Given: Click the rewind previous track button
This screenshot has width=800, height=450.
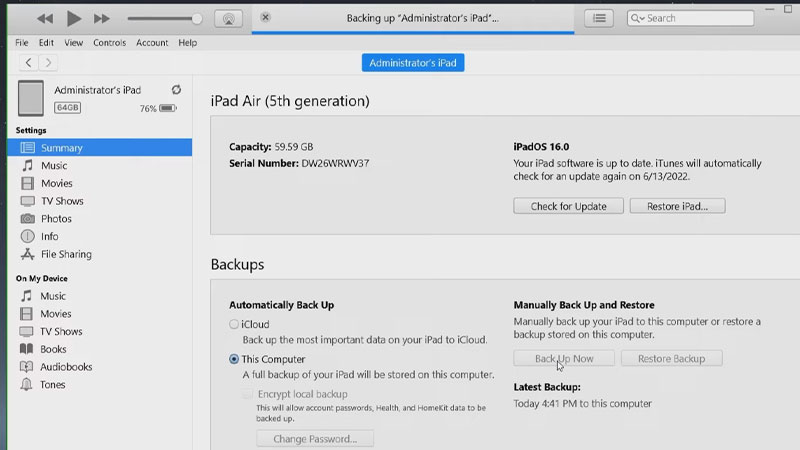Looking at the screenshot, I should coord(45,19).
